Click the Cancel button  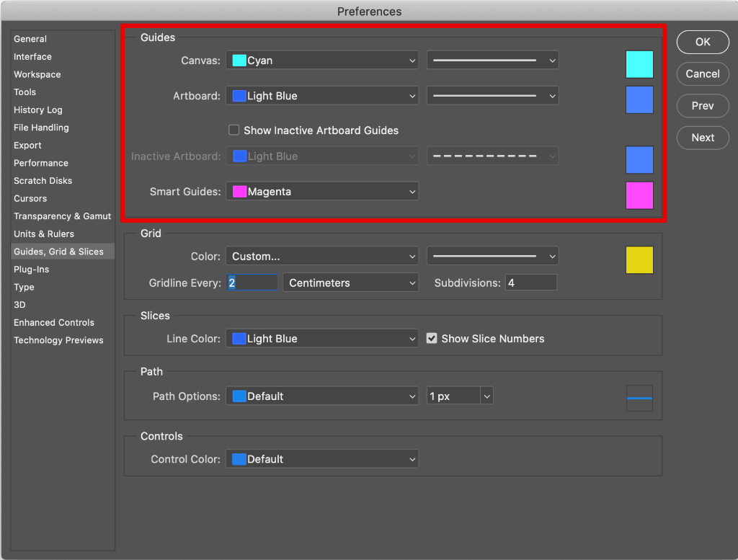click(x=703, y=74)
